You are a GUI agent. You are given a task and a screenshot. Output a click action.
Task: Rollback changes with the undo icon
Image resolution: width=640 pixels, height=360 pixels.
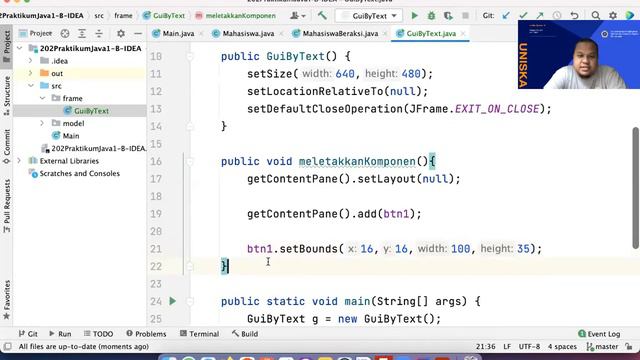(x=574, y=16)
